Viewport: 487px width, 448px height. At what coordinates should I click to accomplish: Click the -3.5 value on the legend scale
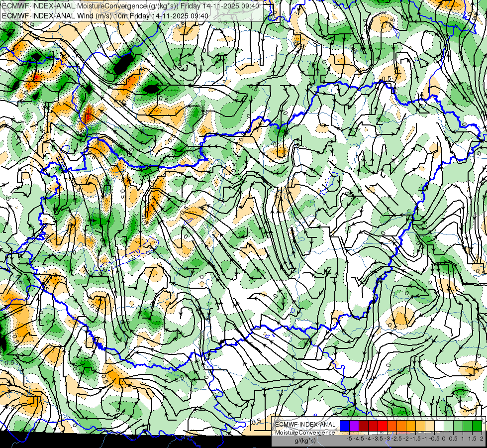point(378,439)
